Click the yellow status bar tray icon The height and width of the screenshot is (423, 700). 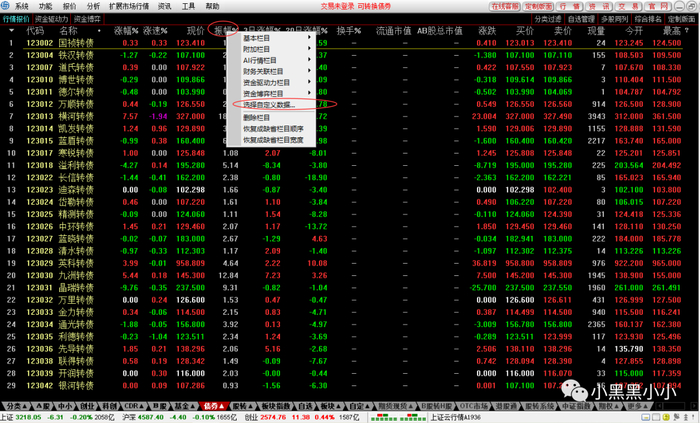[x=666, y=417]
